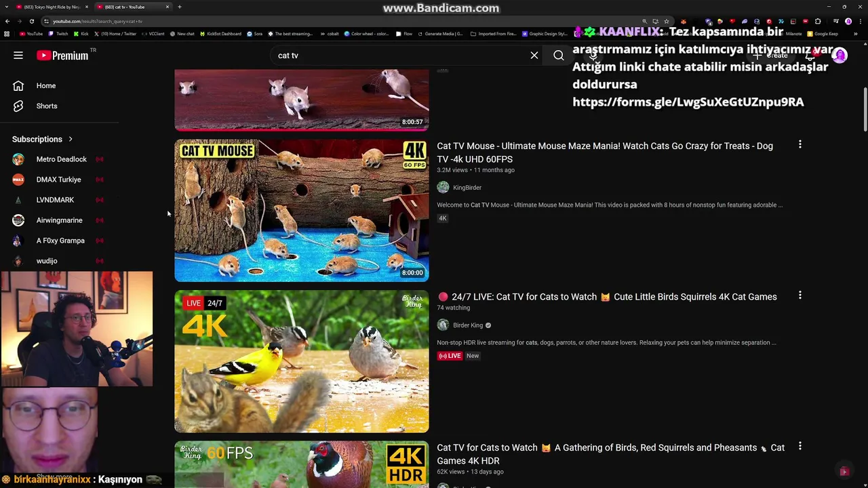Screen dimensions: 868x488
Task: Open the browser zoom magnifier icon
Action: [645, 21]
